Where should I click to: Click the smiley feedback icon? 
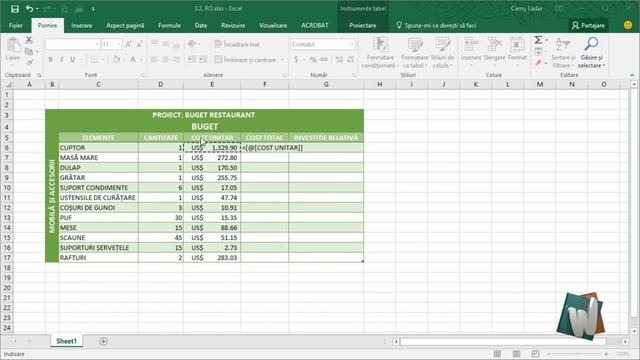tap(628, 25)
